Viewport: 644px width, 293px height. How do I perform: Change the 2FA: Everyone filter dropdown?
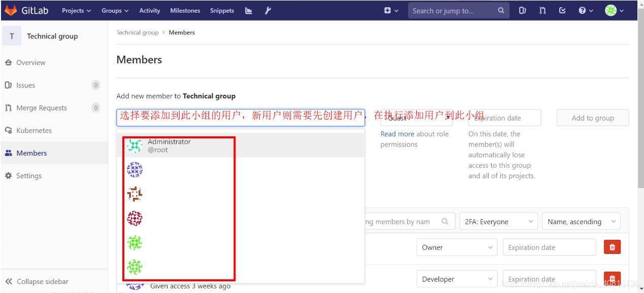498,221
